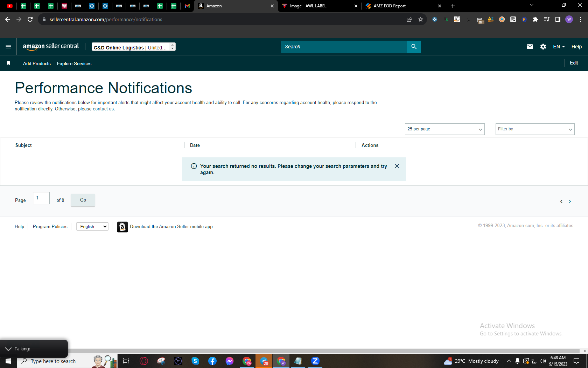Screen dimensions: 588x368
Task: Open the English language selector in footer
Action: coord(92,227)
